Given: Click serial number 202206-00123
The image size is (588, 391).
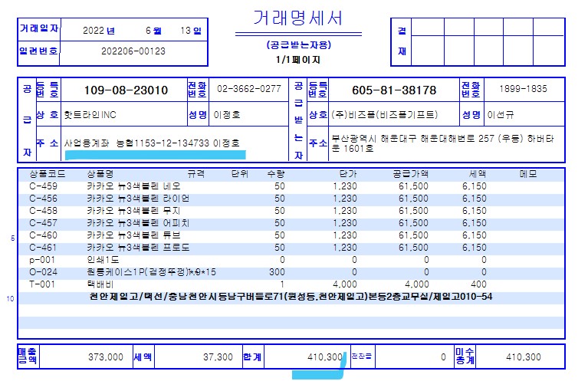Looking at the screenshot, I should 133,52.
